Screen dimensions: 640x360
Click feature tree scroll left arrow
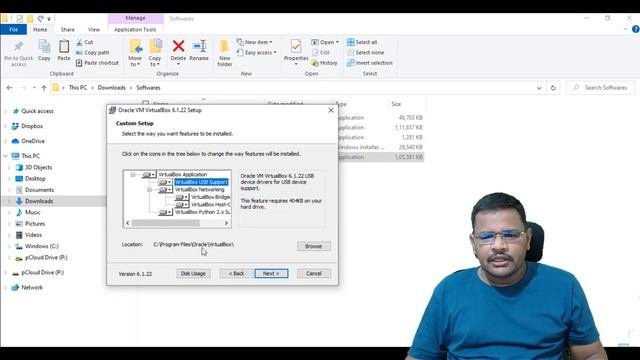tap(127, 223)
